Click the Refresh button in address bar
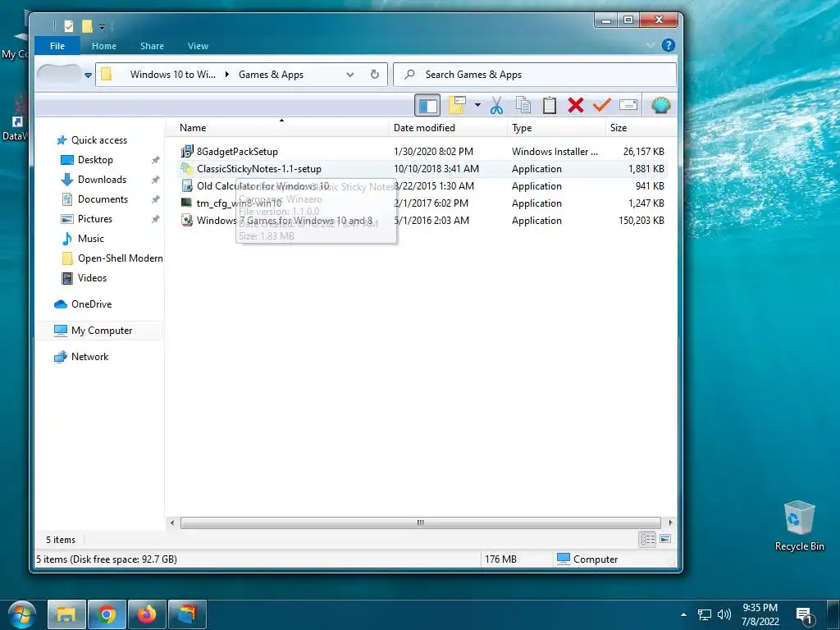Screen dimensions: 840x630 point(375,75)
